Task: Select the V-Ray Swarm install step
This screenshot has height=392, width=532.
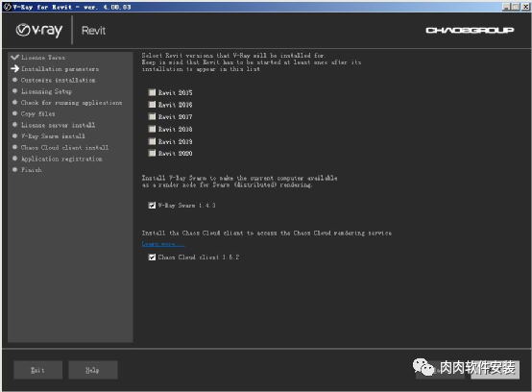Action: coord(53,136)
